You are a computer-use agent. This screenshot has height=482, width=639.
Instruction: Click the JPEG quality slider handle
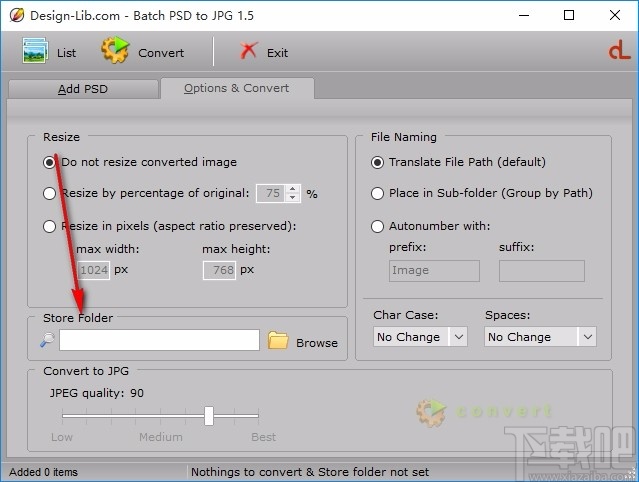click(x=209, y=416)
